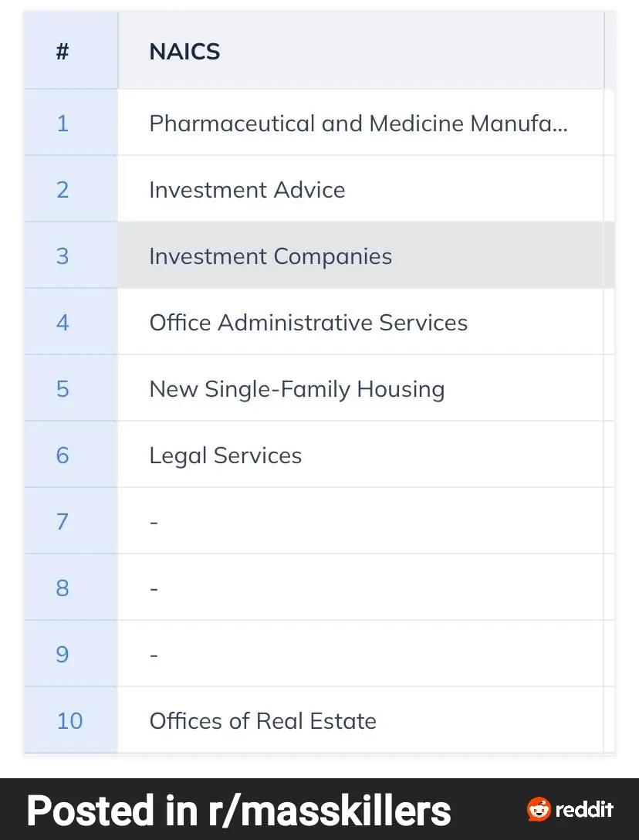Open row number 8 link

63,588
